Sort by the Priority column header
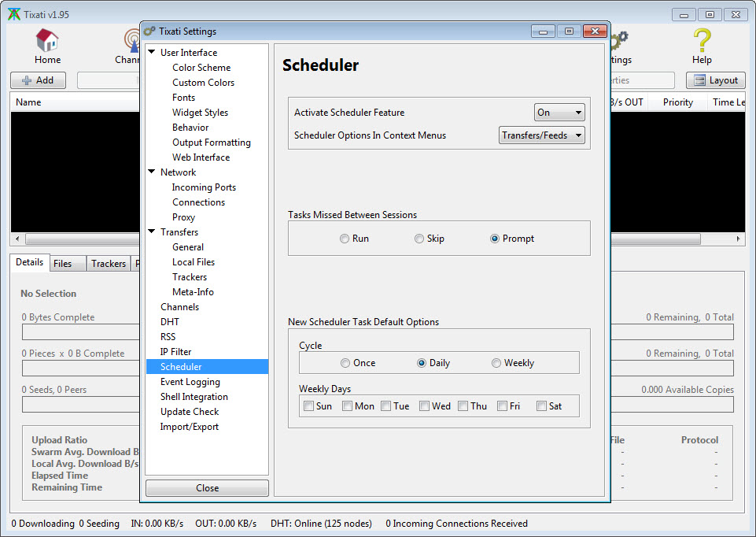This screenshot has height=537, width=756. (x=678, y=102)
